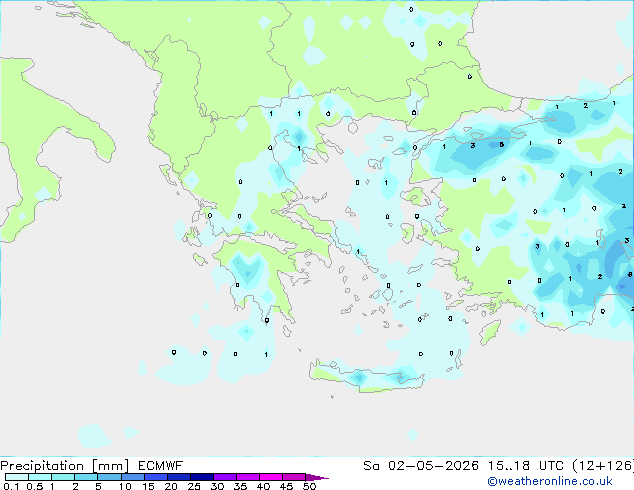Choose the 25–30 mm dark navy swatch

pyautogui.click(x=201, y=477)
